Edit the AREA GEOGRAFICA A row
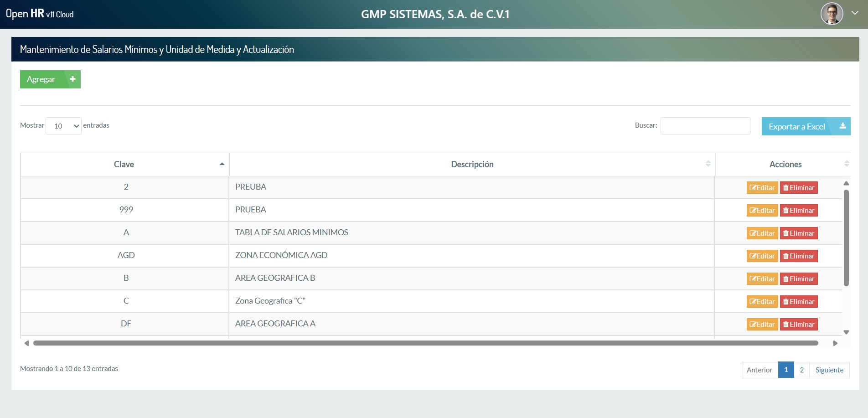The image size is (868, 418). pos(762,325)
